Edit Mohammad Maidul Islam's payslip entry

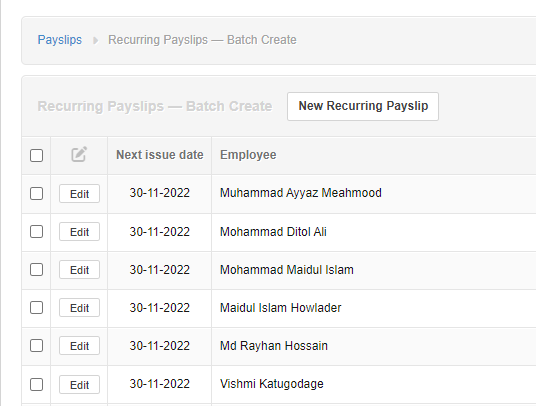coord(79,270)
